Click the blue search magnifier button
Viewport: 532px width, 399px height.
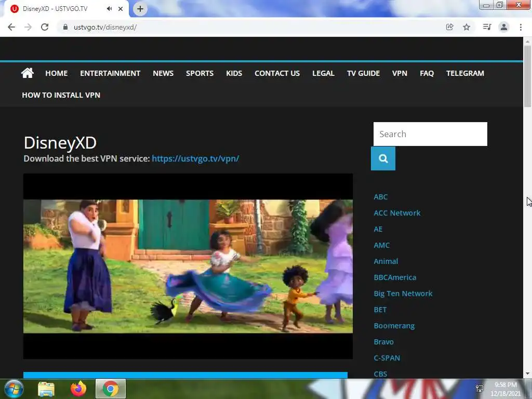[383, 158]
